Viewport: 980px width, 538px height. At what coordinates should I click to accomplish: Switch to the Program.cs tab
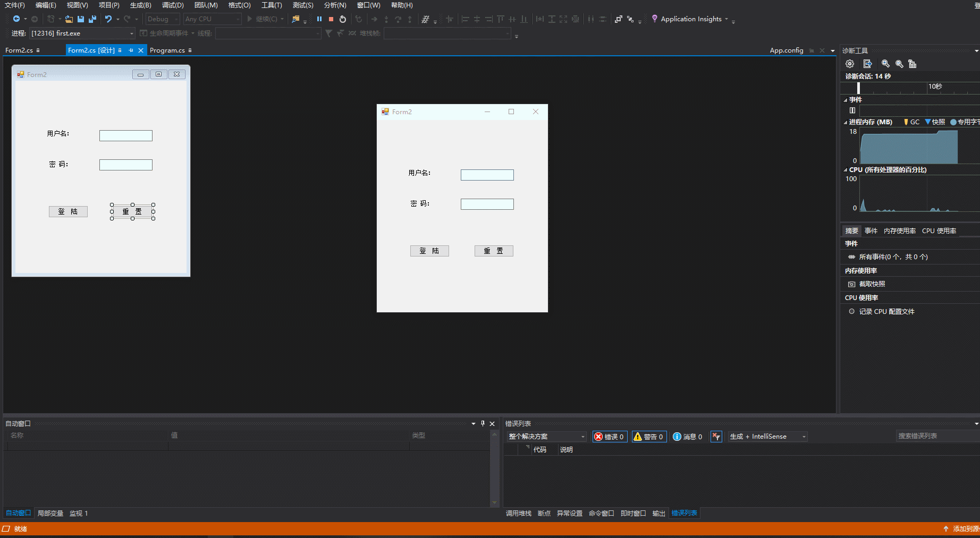point(167,50)
